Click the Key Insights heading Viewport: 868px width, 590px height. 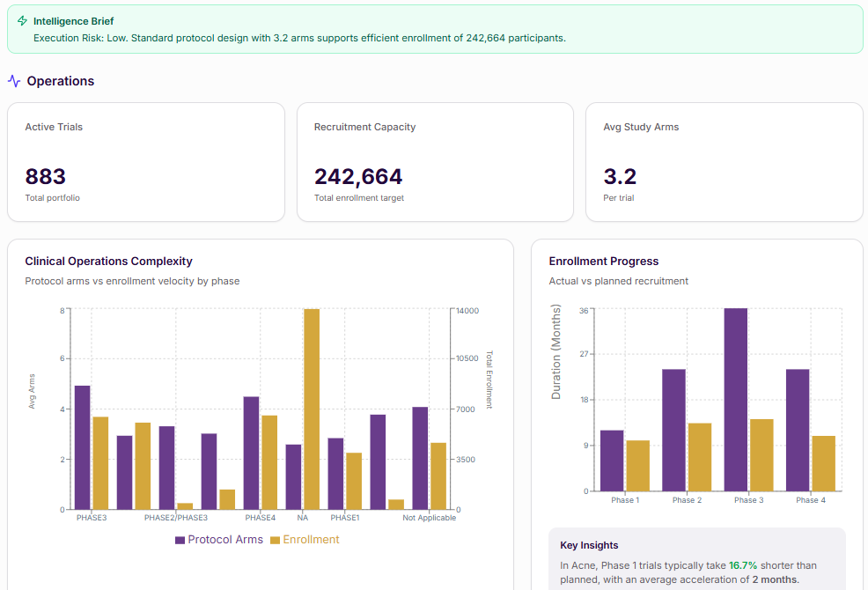(x=589, y=545)
